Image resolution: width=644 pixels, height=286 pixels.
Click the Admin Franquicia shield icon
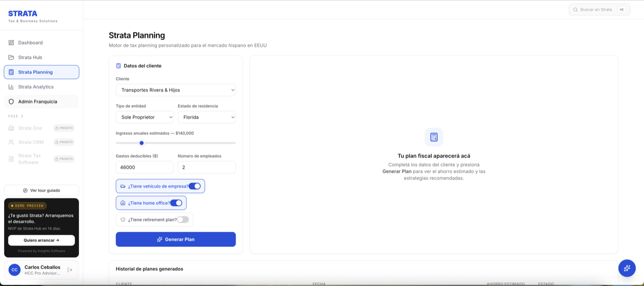11,102
